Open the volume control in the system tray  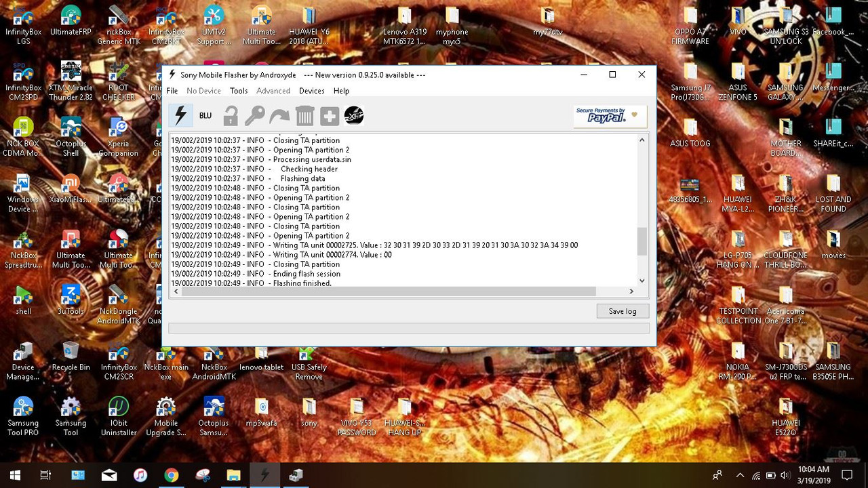(x=785, y=475)
